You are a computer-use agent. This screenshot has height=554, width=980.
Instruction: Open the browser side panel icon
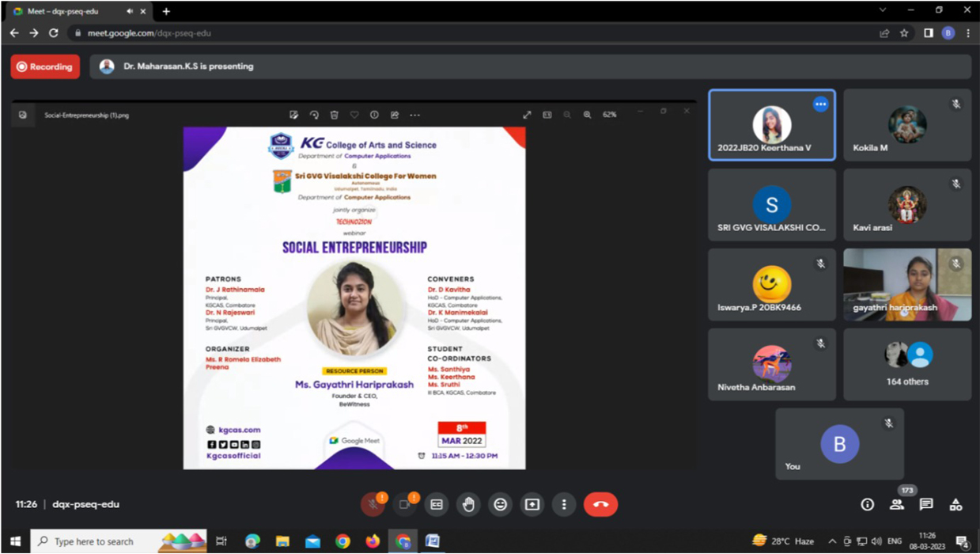[x=929, y=33]
